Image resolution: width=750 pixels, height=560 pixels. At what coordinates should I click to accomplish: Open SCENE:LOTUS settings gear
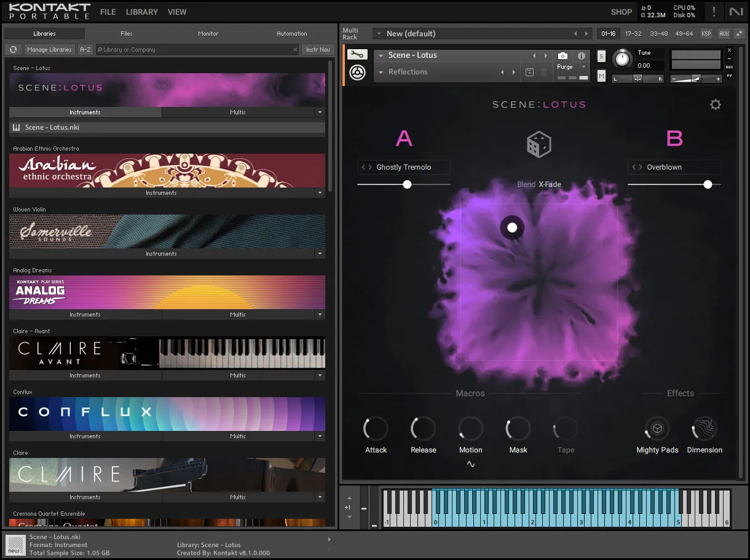[715, 104]
